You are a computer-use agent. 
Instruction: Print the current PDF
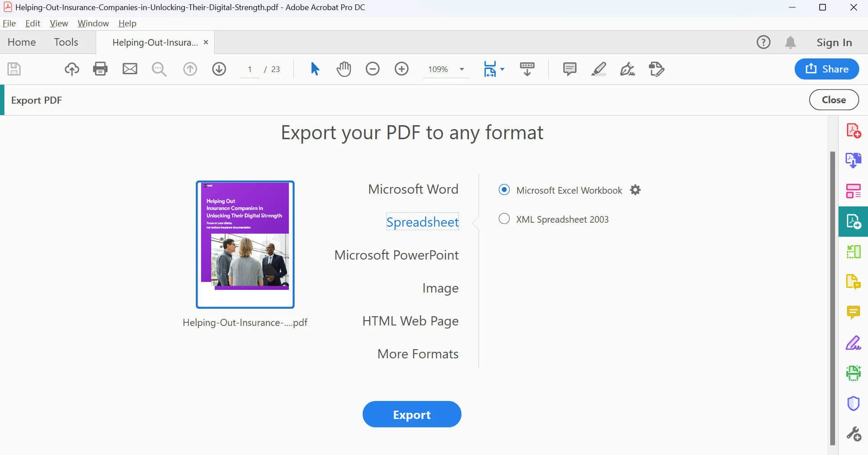click(x=100, y=69)
